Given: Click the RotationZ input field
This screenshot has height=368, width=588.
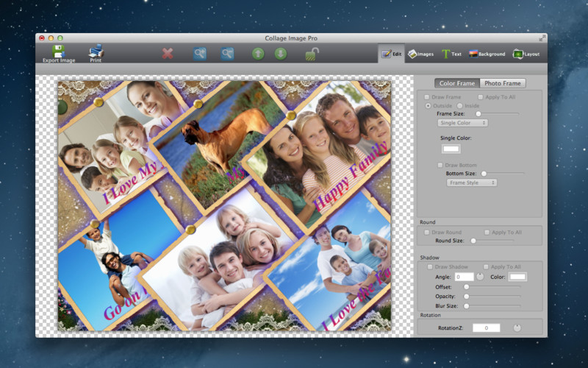Looking at the screenshot, I should (x=486, y=328).
